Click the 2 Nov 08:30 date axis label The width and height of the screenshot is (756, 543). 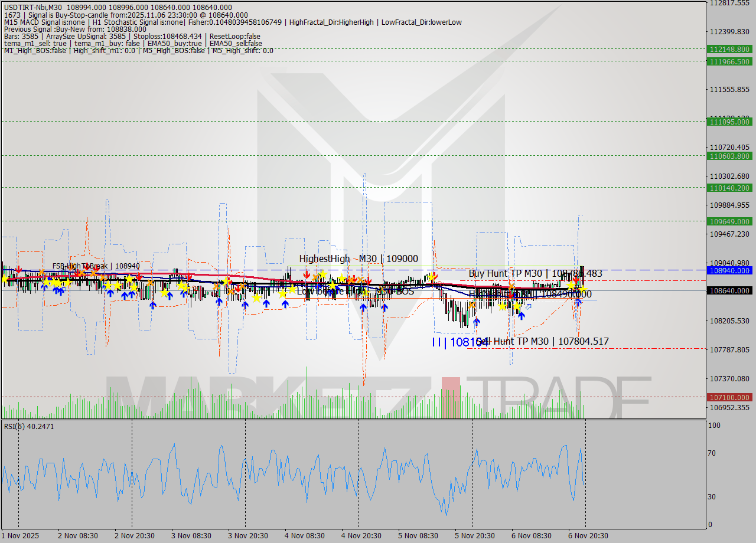click(x=78, y=536)
